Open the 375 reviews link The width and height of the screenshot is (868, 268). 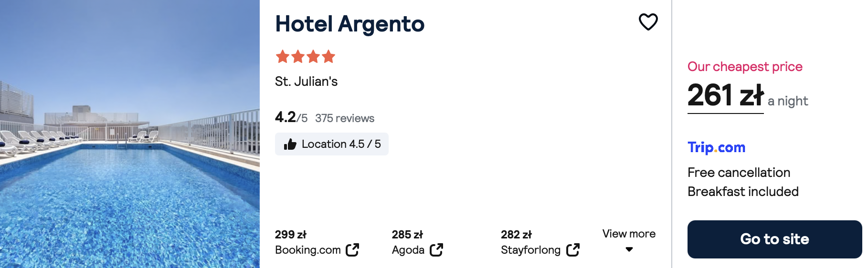[345, 118]
